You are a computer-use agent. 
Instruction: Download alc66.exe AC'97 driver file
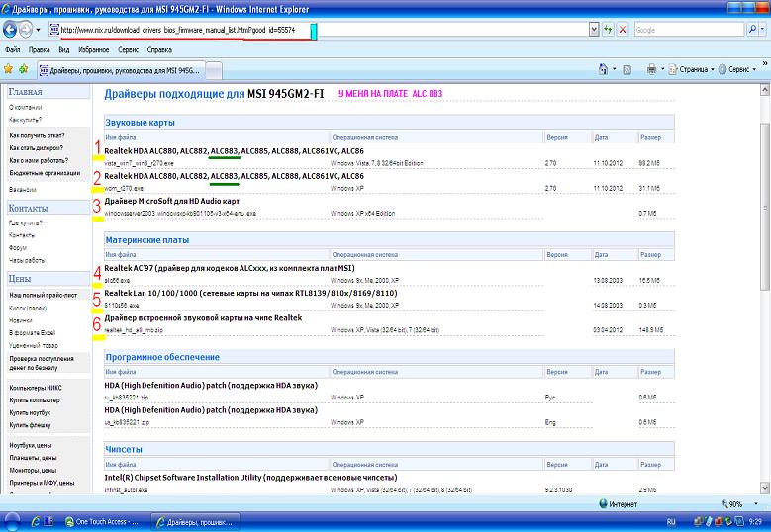tap(117, 281)
